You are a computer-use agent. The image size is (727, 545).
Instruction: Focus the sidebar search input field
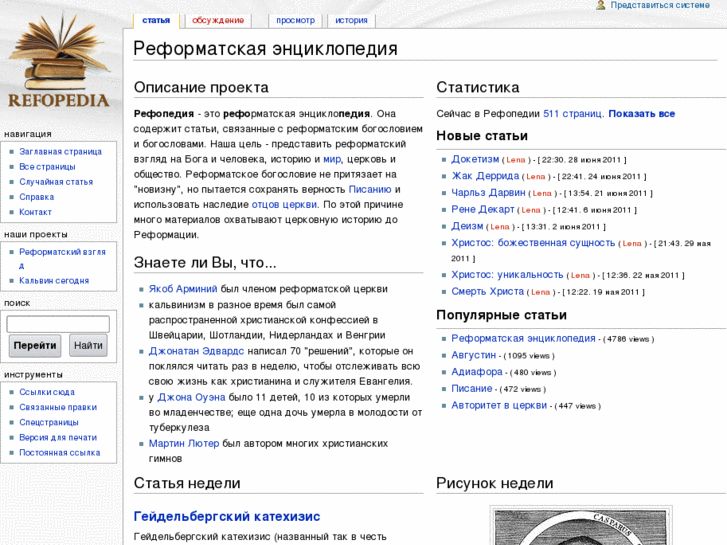coord(58,324)
